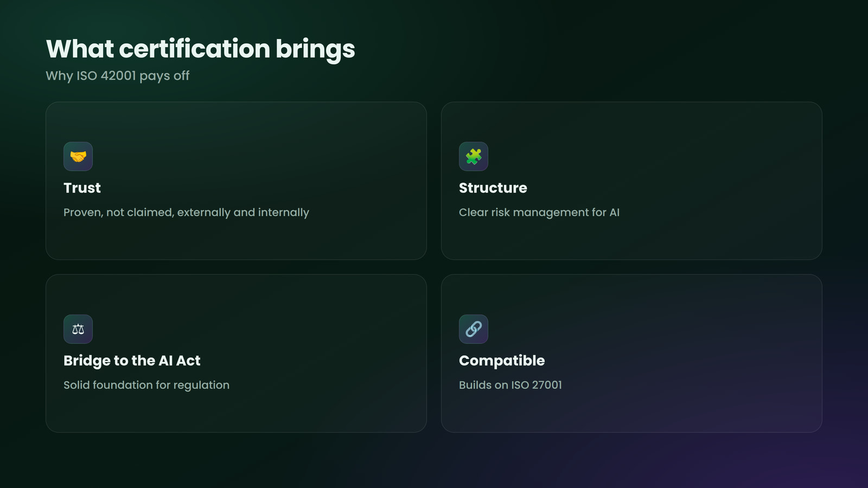
Task: Click the handshake icon above Trust
Action: tap(78, 156)
